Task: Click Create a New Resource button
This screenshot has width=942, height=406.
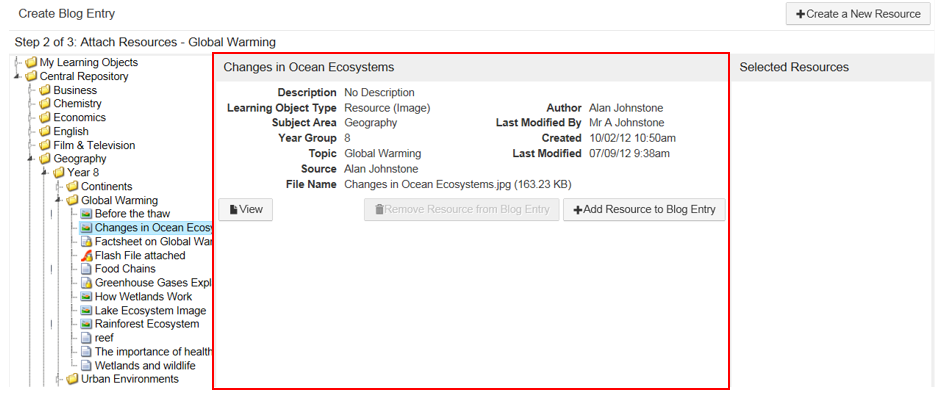Action: (x=858, y=14)
